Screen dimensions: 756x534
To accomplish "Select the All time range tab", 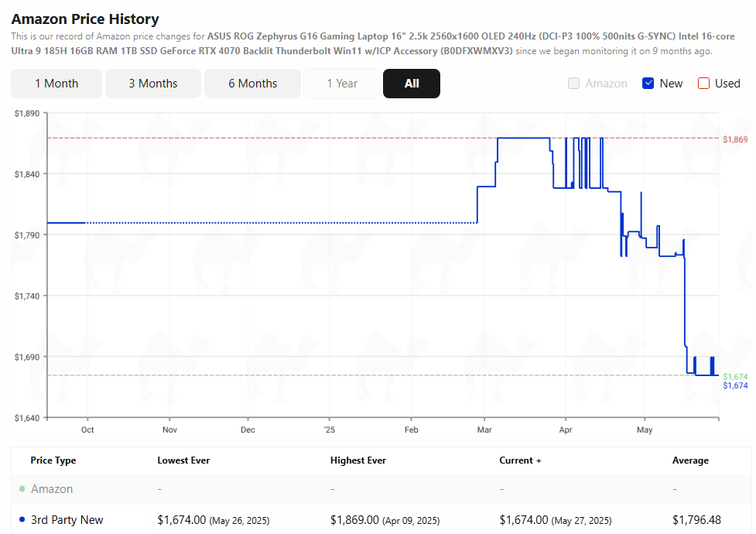I will (x=411, y=84).
